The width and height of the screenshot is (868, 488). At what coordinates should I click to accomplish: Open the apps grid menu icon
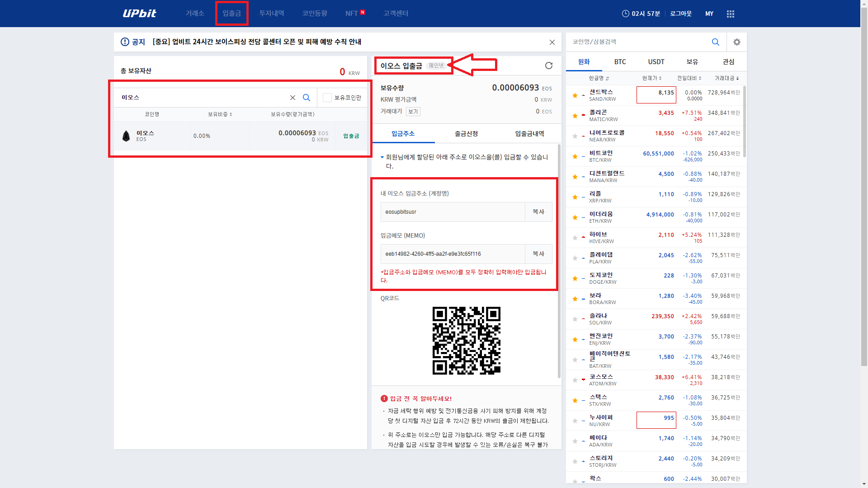[x=730, y=14]
